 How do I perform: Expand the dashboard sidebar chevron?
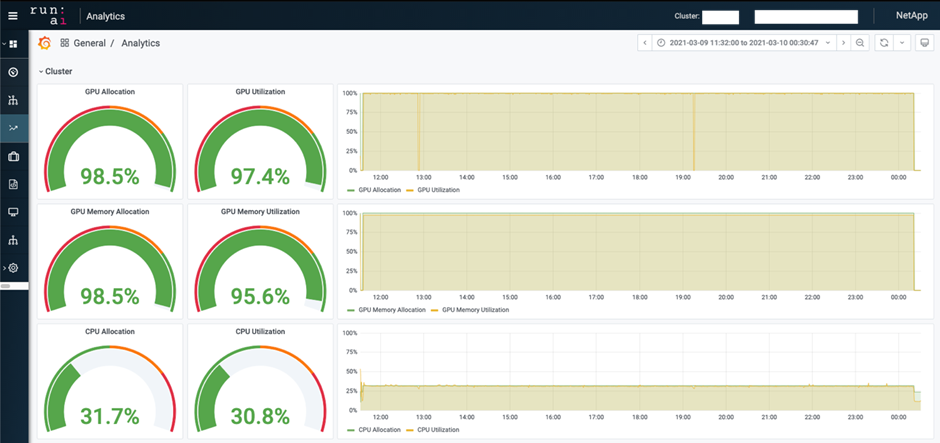click(4, 44)
